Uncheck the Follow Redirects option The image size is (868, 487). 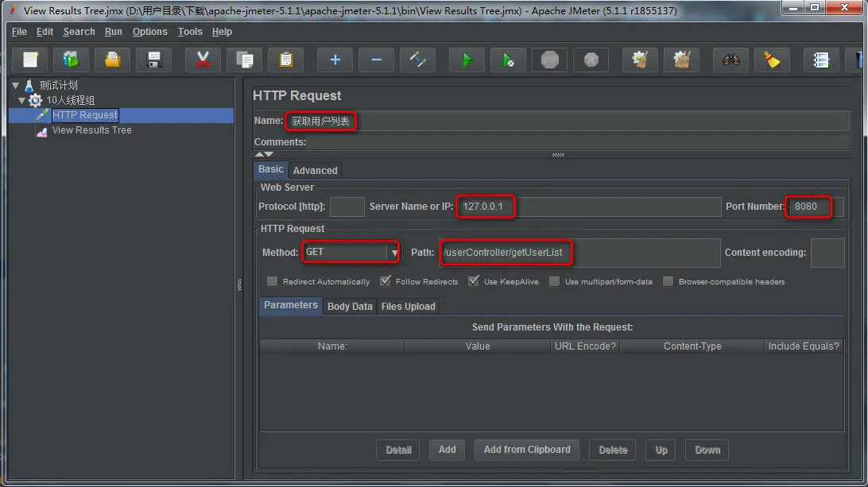386,281
